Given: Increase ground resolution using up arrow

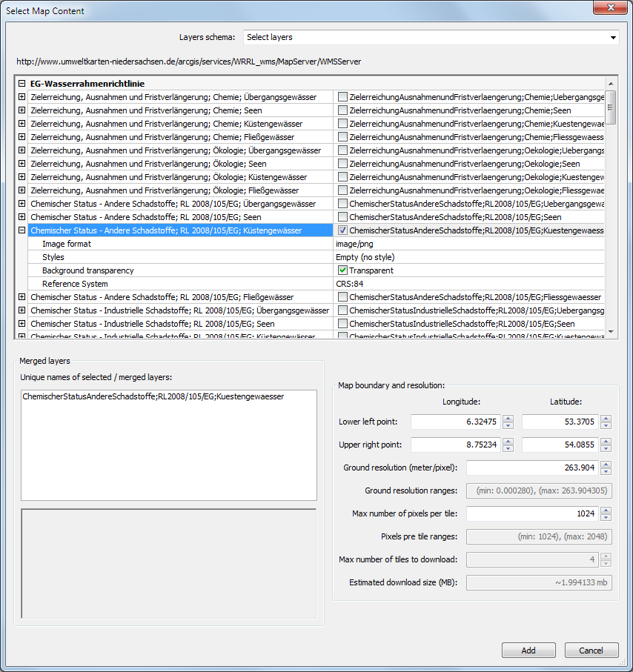Looking at the screenshot, I should pos(606,465).
